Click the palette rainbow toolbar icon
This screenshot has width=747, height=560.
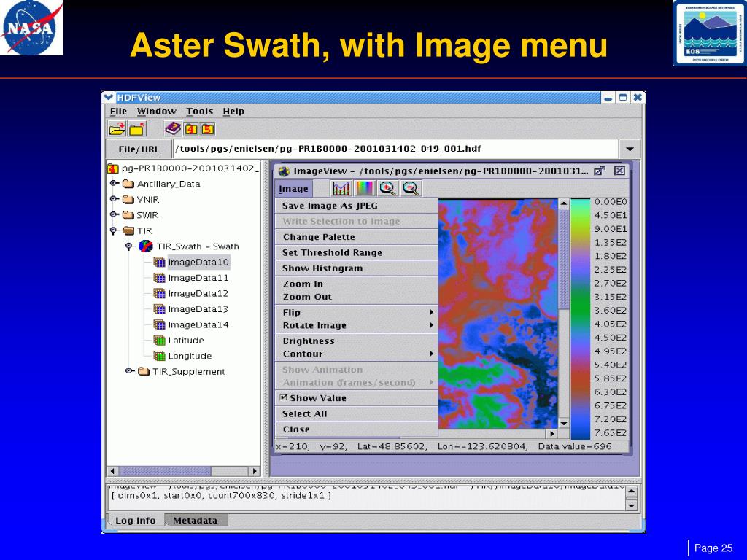(x=365, y=189)
